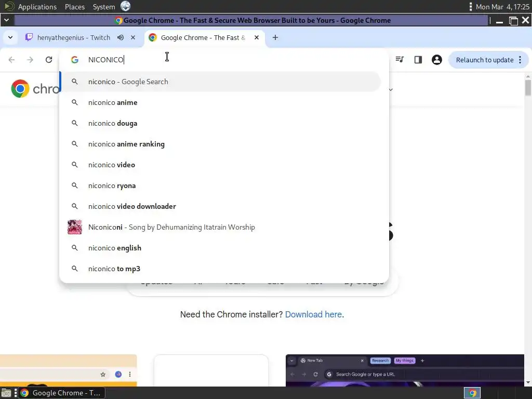Image resolution: width=532 pixels, height=399 pixels.
Task: Switch to the henyathegenius - Twitch tab
Action: coord(73,37)
